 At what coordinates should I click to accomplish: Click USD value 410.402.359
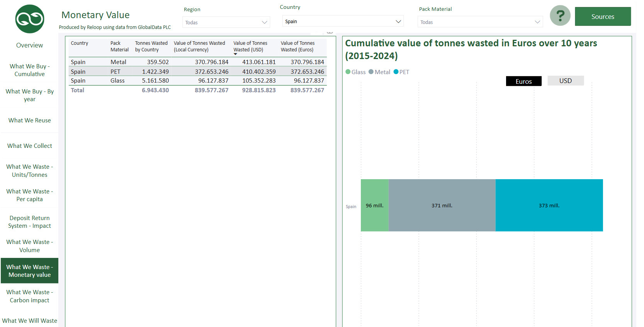point(259,71)
